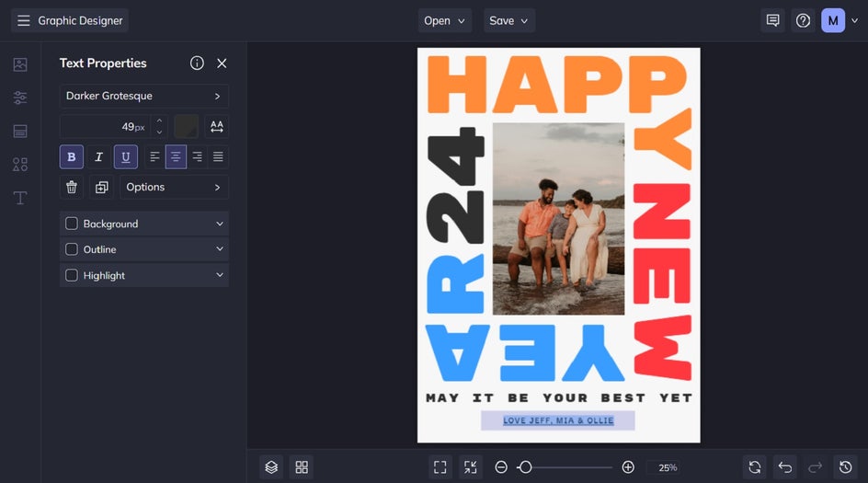Select the red NEW vertical text
Viewport: 868px width, 483px height.
pyautogui.click(x=662, y=282)
